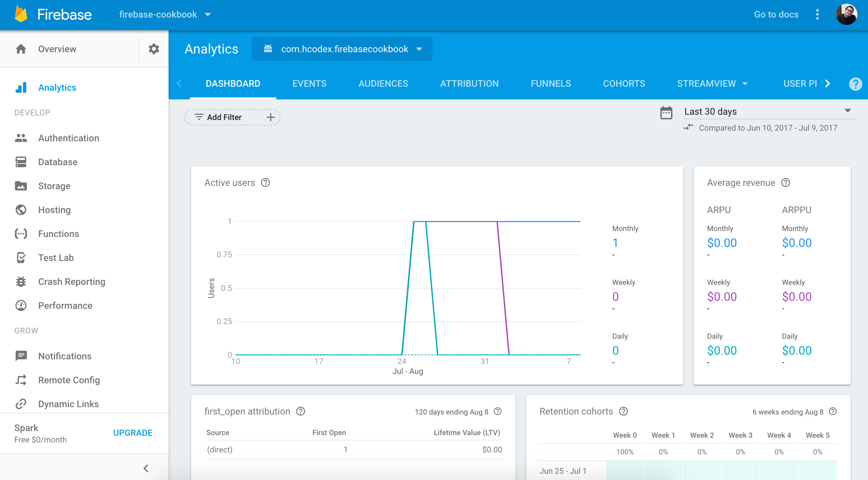Click the Test Lab checklist icon

[x=21, y=258]
